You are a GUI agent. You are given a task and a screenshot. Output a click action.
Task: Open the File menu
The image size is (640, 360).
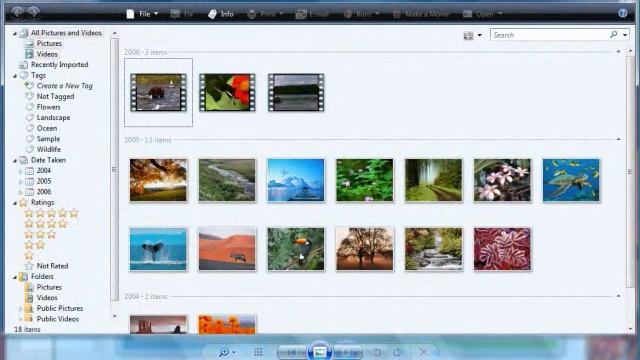click(142, 14)
